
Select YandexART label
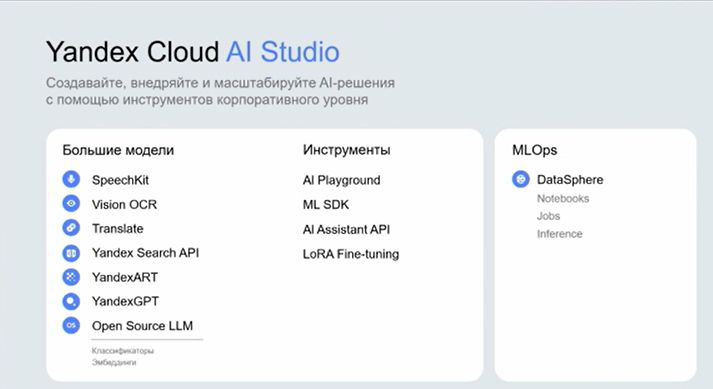pos(125,277)
